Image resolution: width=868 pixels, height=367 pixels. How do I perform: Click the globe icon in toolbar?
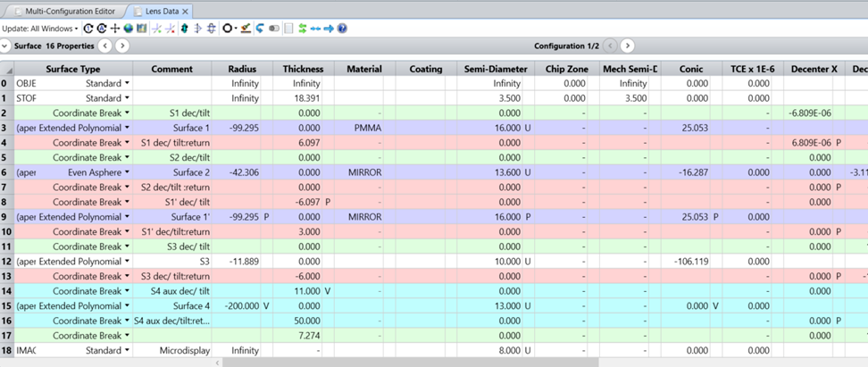pyautogui.click(x=129, y=29)
